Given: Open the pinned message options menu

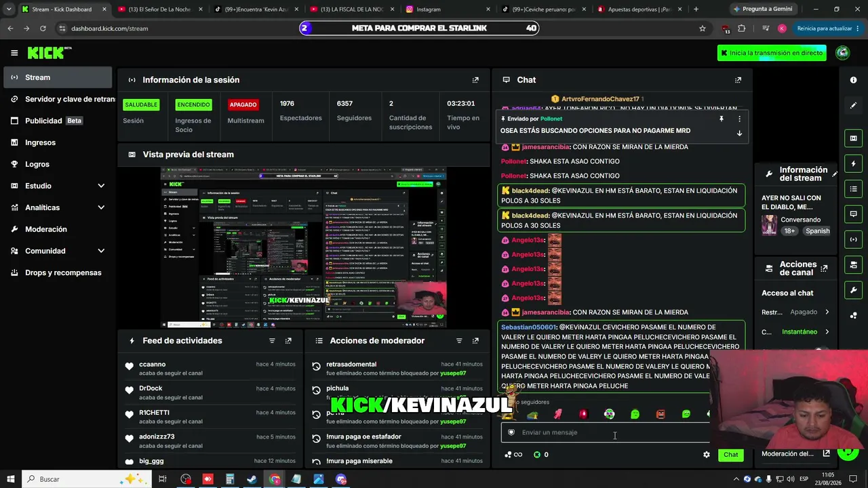Looking at the screenshot, I should [x=739, y=119].
